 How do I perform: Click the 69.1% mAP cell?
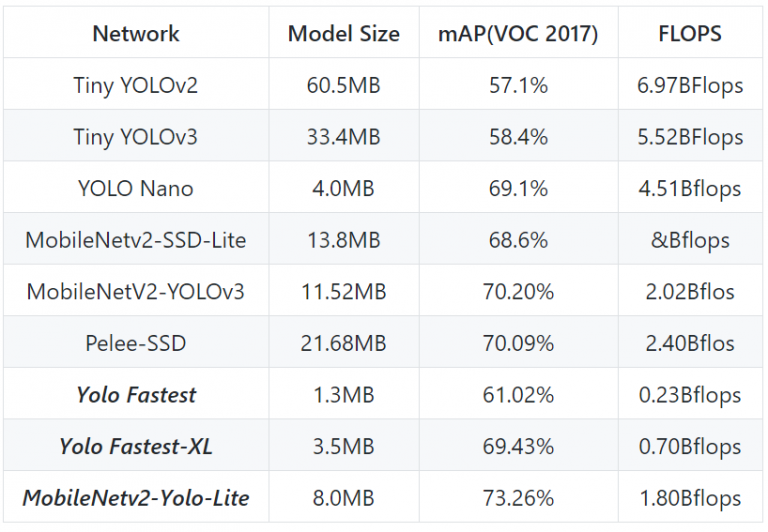(518, 188)
